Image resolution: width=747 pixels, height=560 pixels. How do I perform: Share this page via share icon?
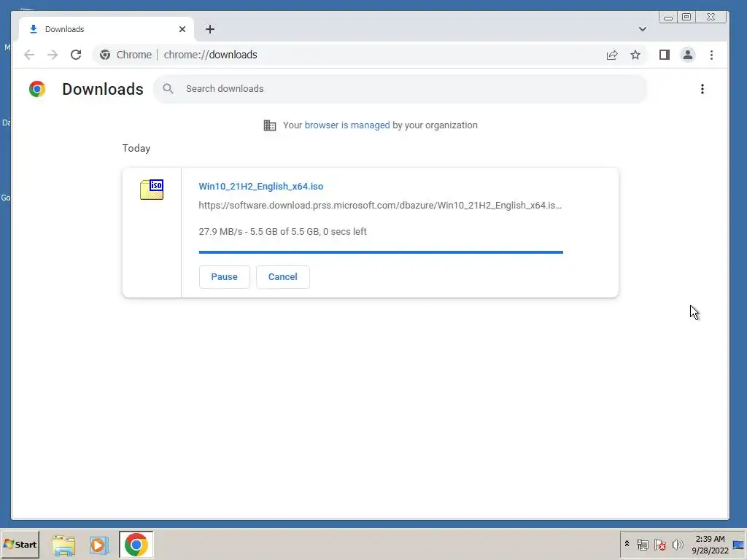612,55
